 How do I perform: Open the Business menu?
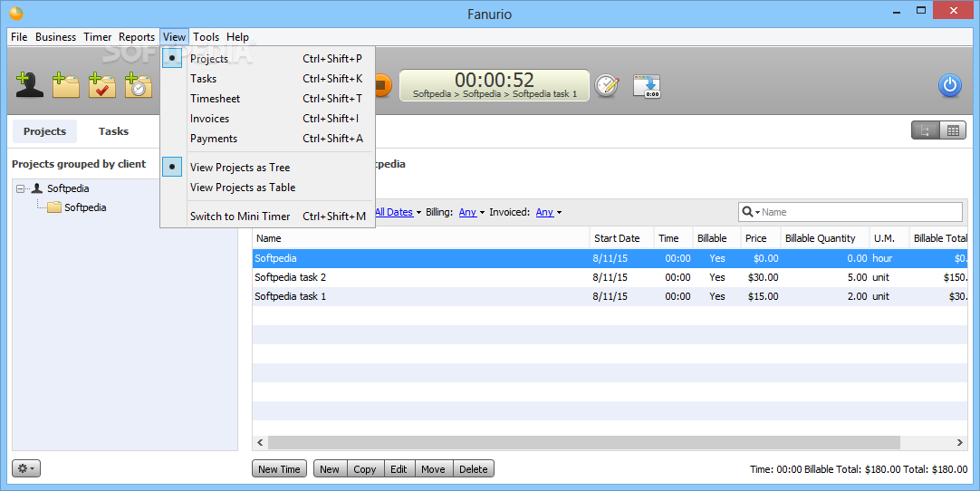pyautogui.click(x=55, y=37)
